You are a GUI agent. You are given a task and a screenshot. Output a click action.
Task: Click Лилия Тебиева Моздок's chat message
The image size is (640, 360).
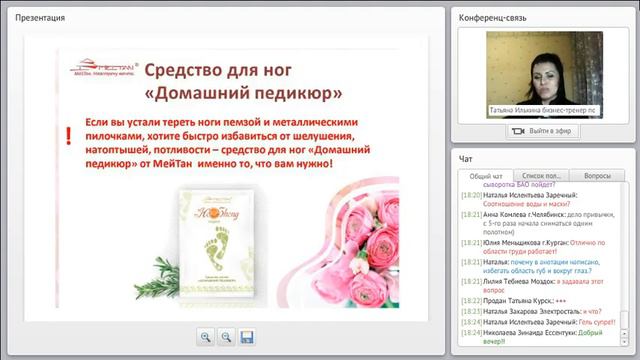532,286
